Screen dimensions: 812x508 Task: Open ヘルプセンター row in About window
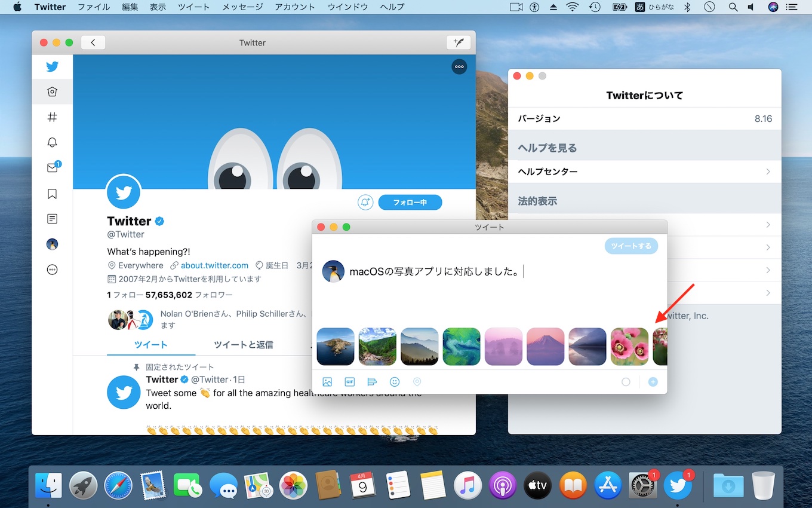(645, 172)
